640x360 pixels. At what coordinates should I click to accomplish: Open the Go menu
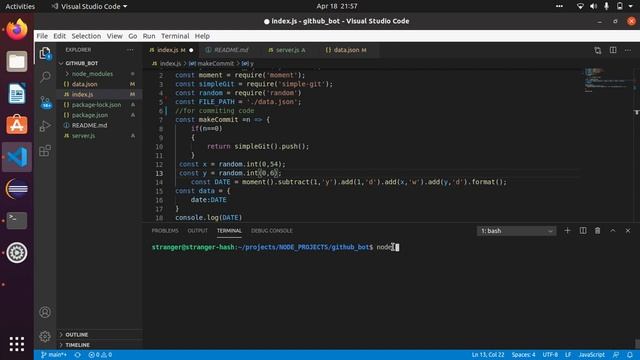(x=133, y=36)
